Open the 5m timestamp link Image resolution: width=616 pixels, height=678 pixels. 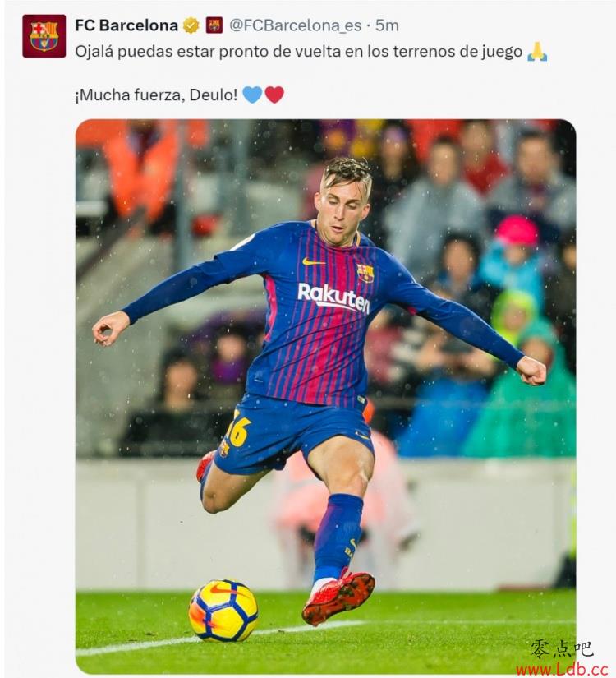click(x=387, y=25)
